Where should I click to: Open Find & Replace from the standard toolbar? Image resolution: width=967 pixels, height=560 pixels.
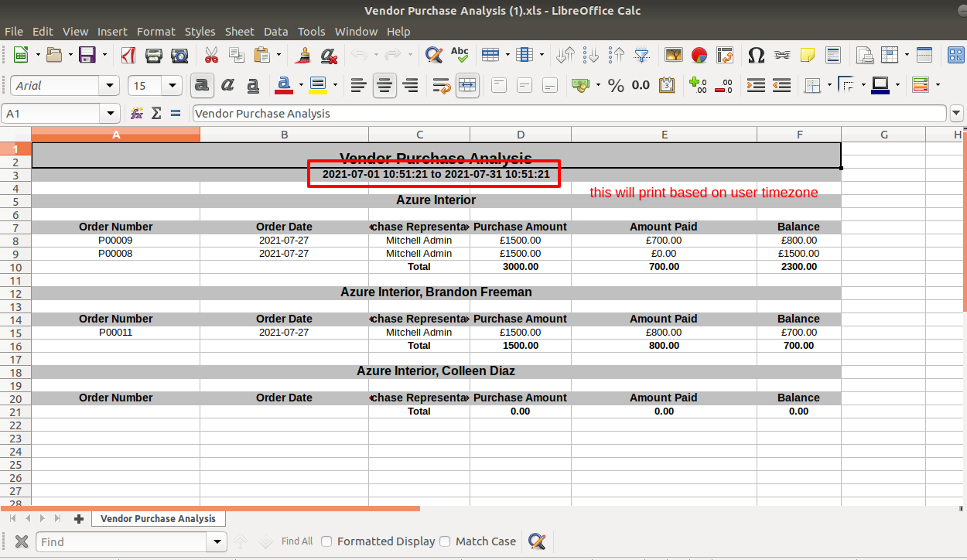(435, 55)
